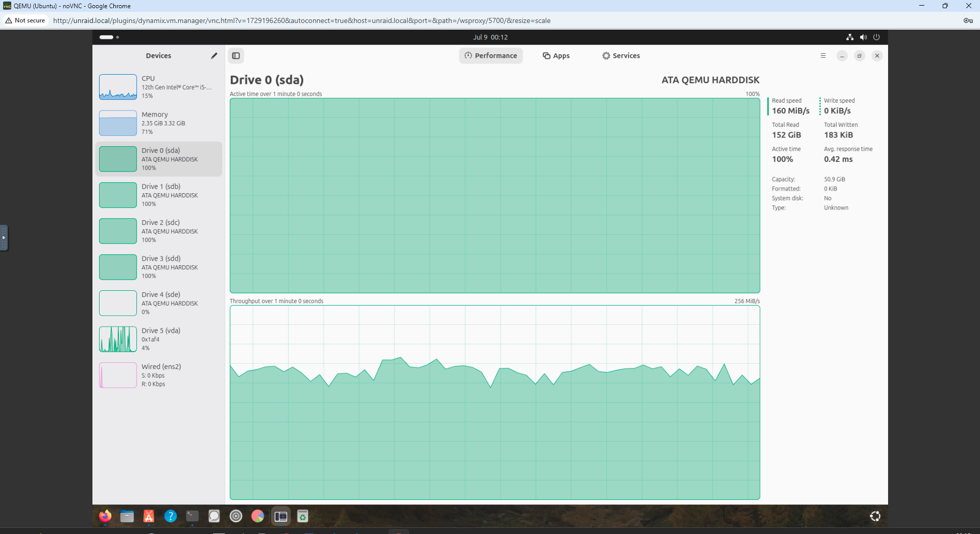Click the Total Written 183 KiB value
Image resolution: width=980 pixels, height=534 pixels.
[x=839, y=135]
